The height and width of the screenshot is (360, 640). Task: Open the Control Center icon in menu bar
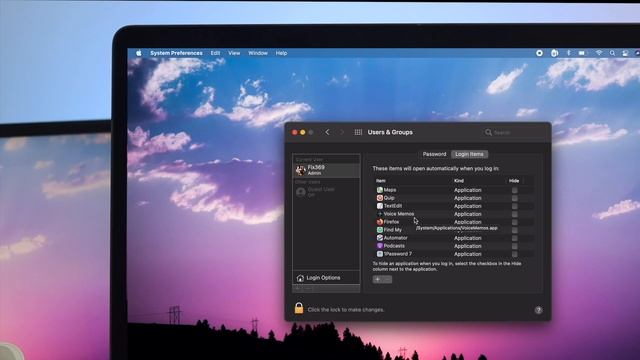[x=625, y=53]
